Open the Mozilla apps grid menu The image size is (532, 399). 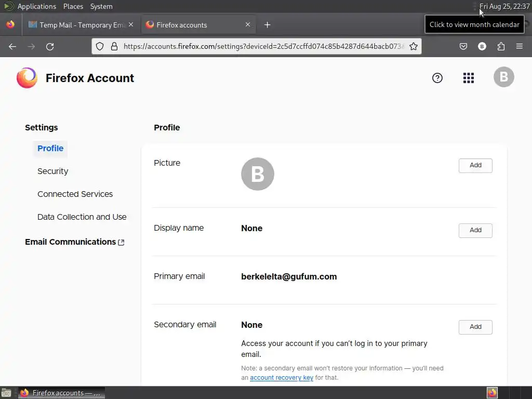coord(469,78)
